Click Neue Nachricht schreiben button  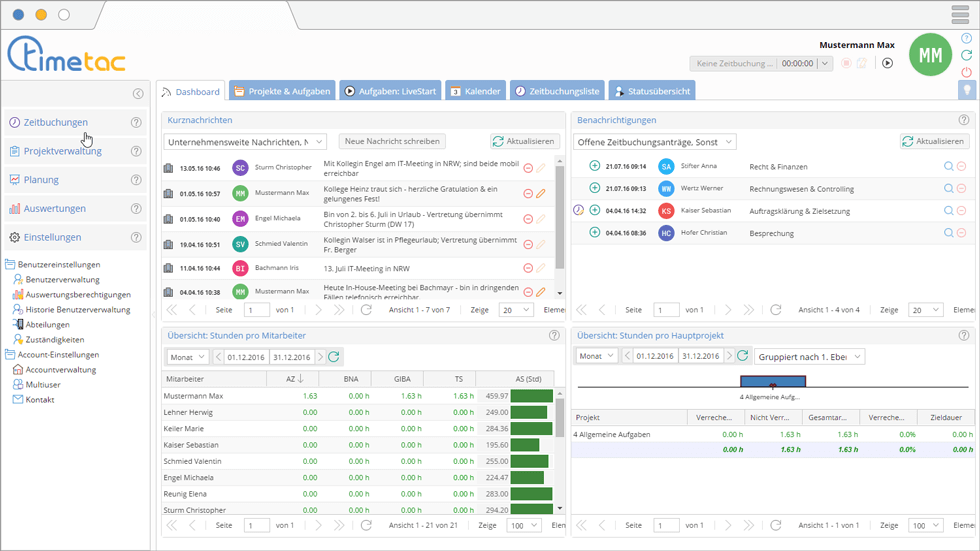click(x=392, y=142)
